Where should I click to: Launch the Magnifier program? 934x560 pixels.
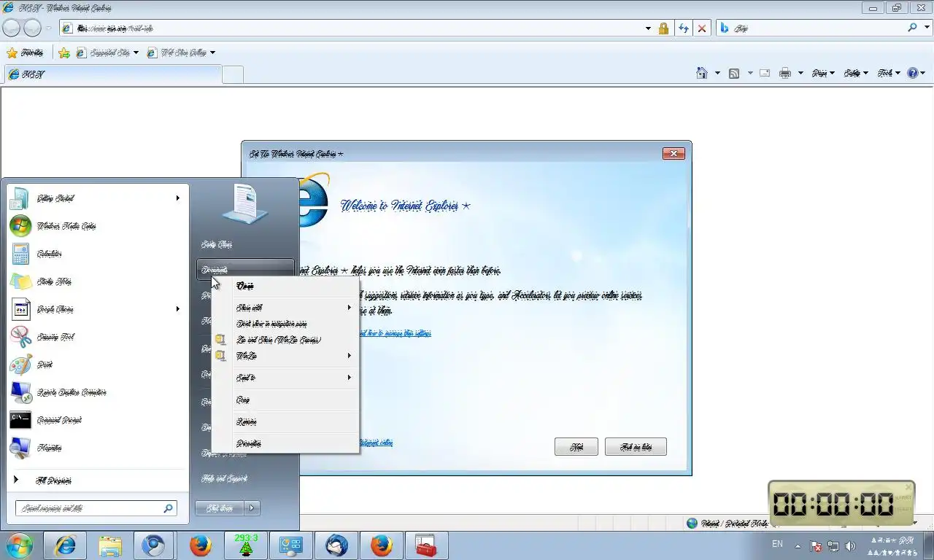click(95, 448)
